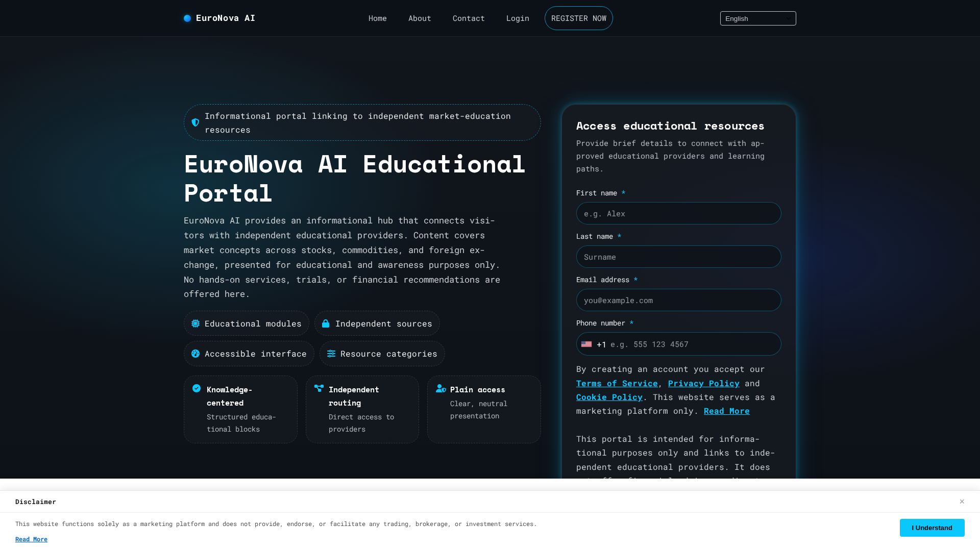Viewport: 980px width, 551px height.
Task: Click the Plain access card title
Action: click(x=478, y=390)
